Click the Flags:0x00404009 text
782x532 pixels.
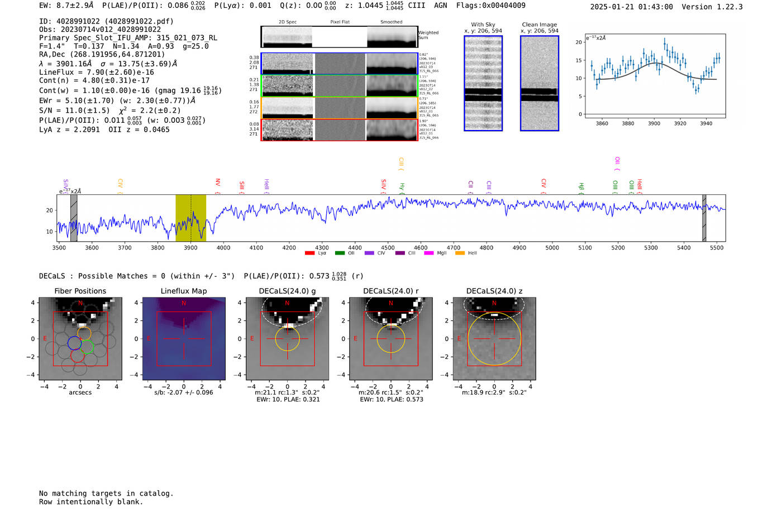click(490, 6)
